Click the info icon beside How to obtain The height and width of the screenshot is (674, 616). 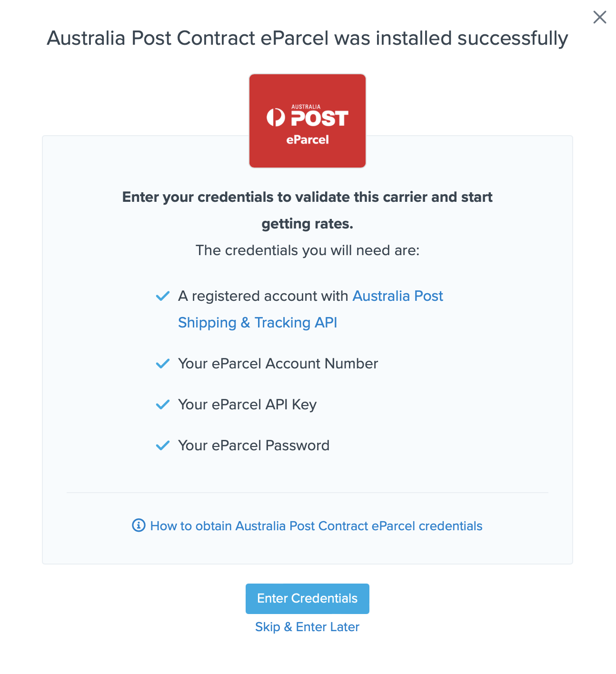pos(139,525)
